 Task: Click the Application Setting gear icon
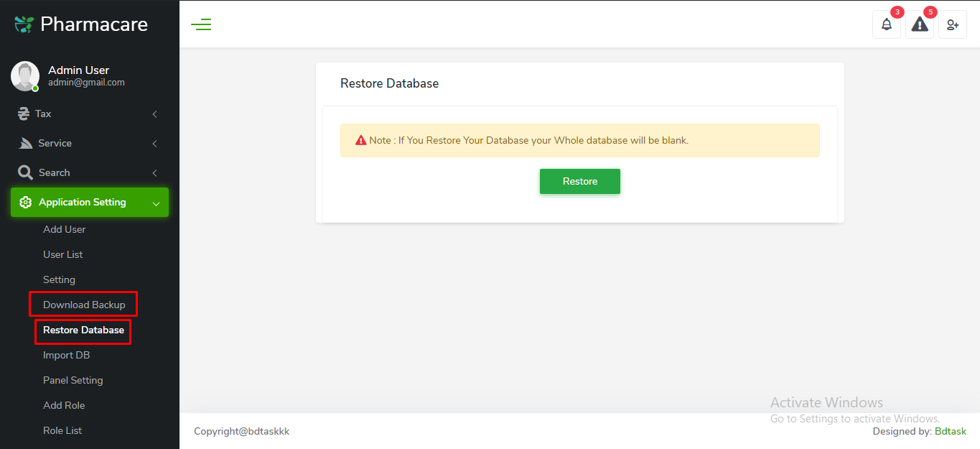point(26,202)
